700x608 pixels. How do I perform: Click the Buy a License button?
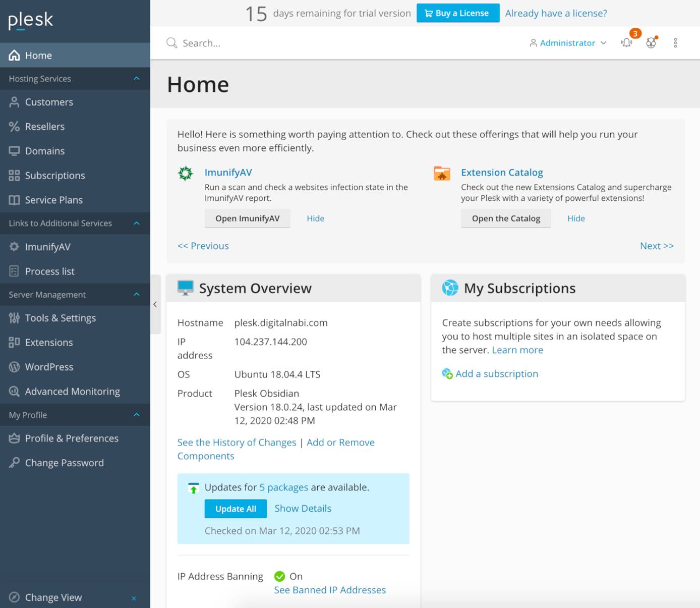click(458, 13)
